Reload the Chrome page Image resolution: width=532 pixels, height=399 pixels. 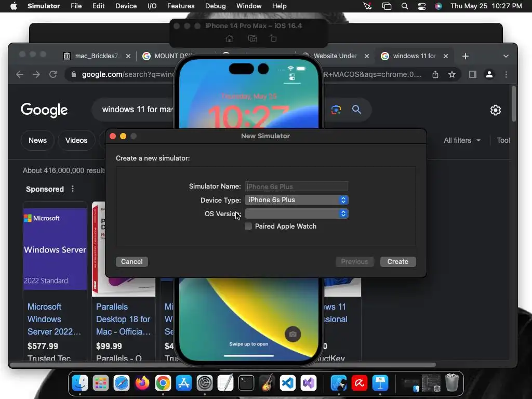tap(53, 74)
